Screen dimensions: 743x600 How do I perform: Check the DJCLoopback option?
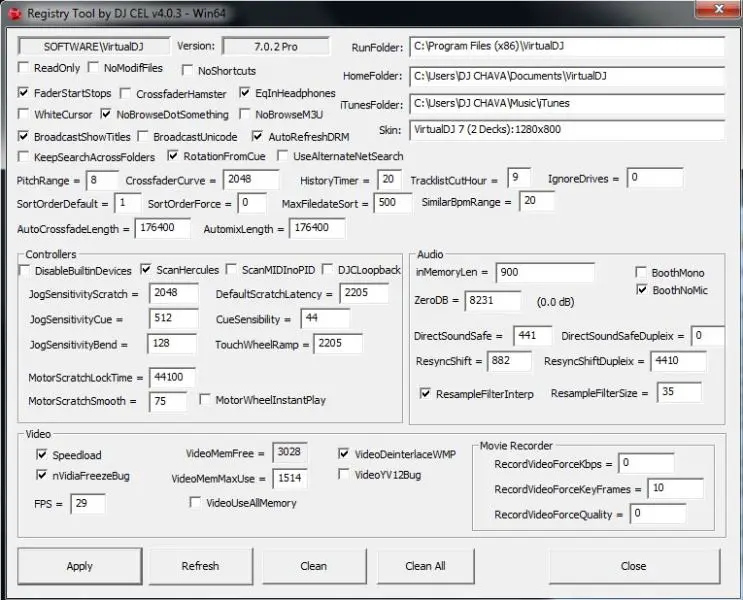pos(327,269)
